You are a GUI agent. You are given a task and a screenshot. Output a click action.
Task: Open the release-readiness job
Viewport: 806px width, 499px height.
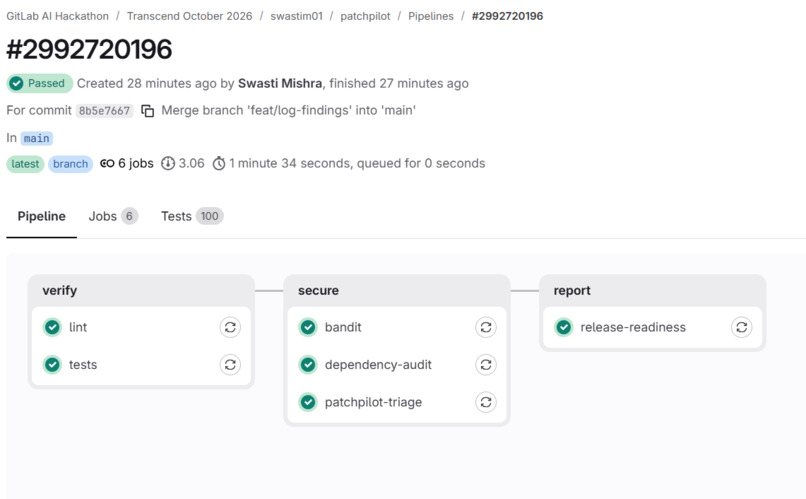click(x=633, y=327)
